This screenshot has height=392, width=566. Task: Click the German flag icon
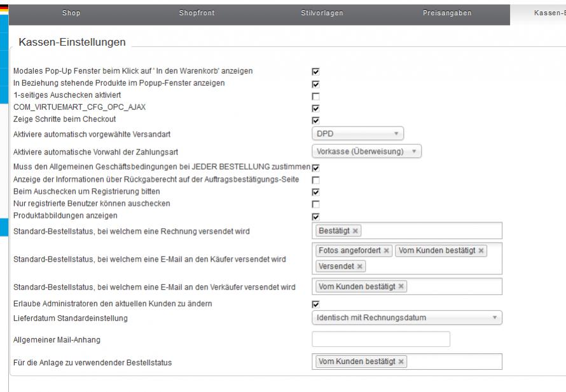(x=4, y=8)
